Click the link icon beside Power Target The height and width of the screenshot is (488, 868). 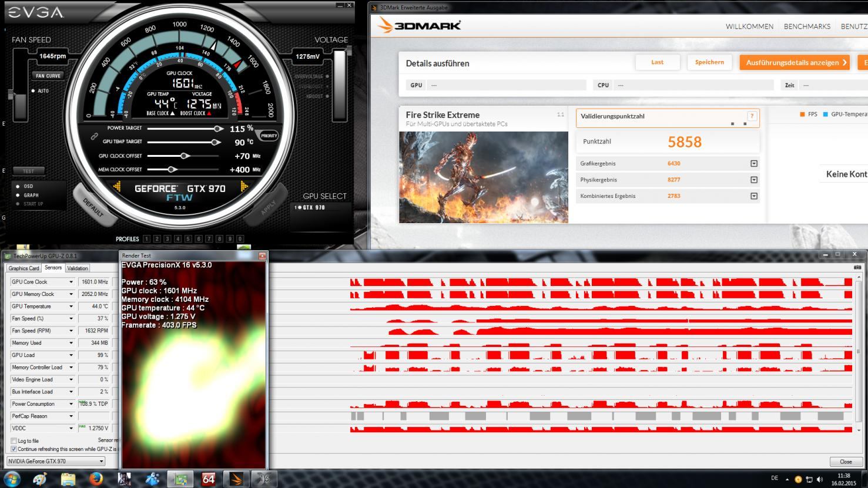(94, 136)
